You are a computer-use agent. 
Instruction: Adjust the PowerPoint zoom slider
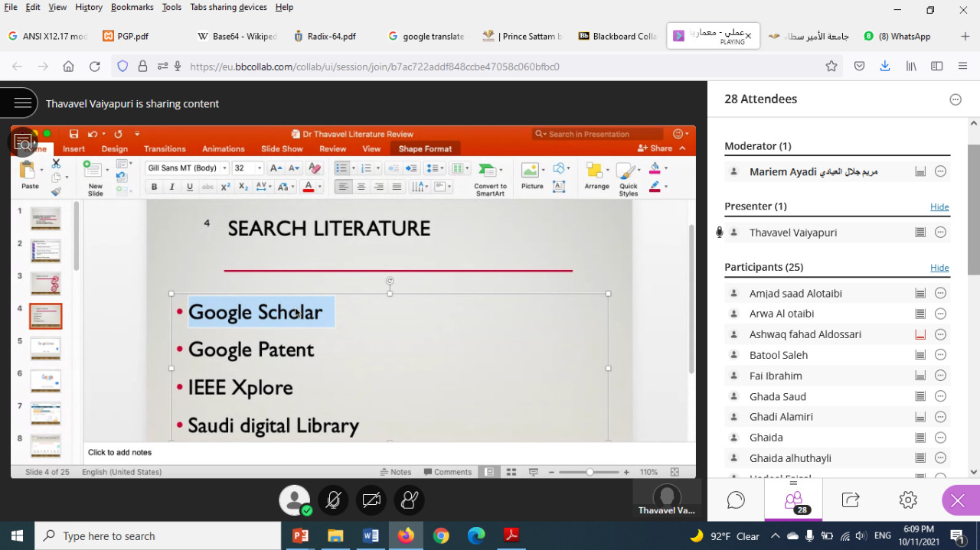pos(590,472)
